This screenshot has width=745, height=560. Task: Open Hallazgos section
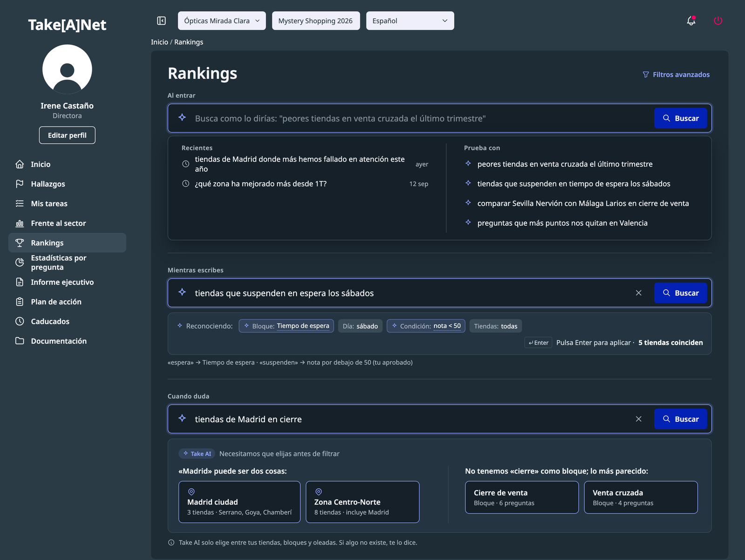67,184
